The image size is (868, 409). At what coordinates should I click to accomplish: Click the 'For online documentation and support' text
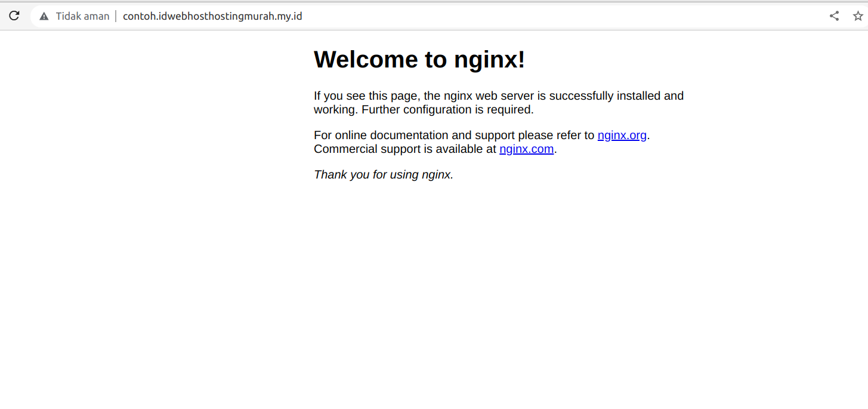[x=455, y=136]
